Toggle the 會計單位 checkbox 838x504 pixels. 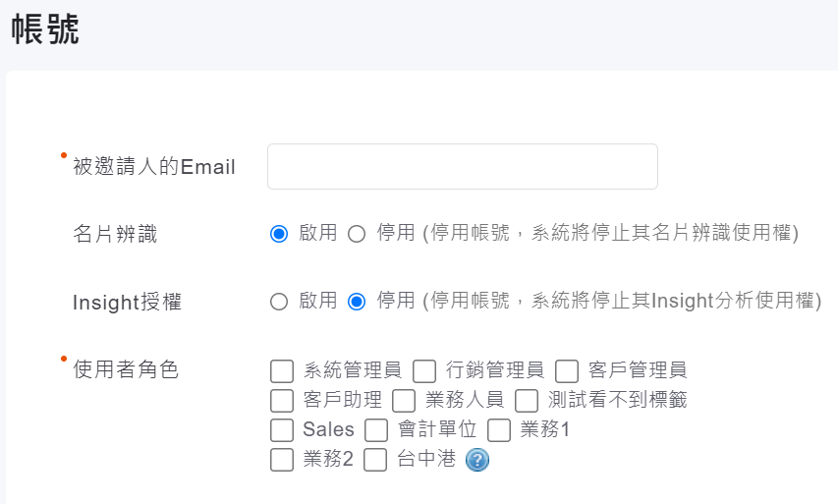(x=376, y=430)
